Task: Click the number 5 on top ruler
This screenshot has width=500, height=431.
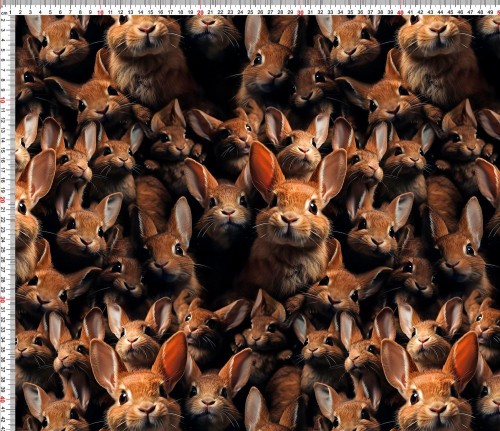Action: 50,12
